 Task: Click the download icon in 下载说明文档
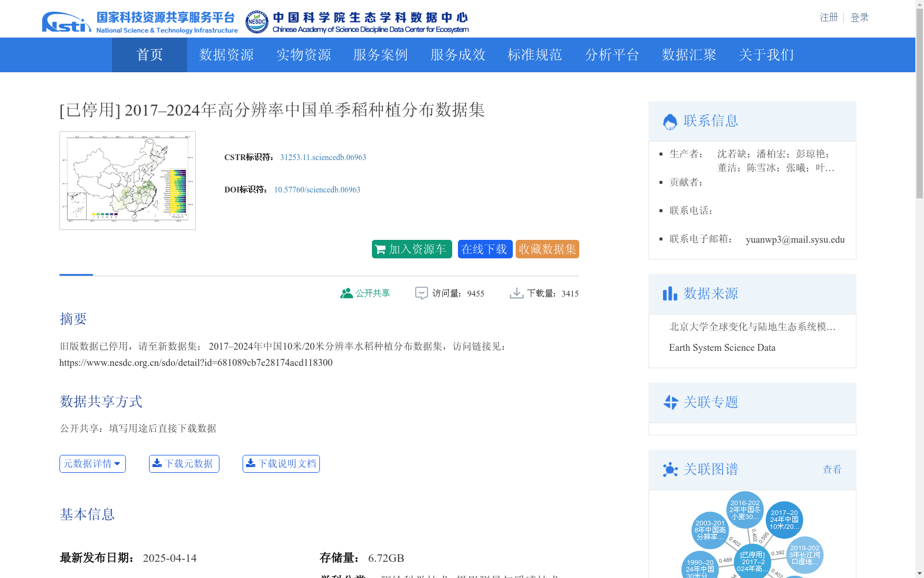[250, 463]
